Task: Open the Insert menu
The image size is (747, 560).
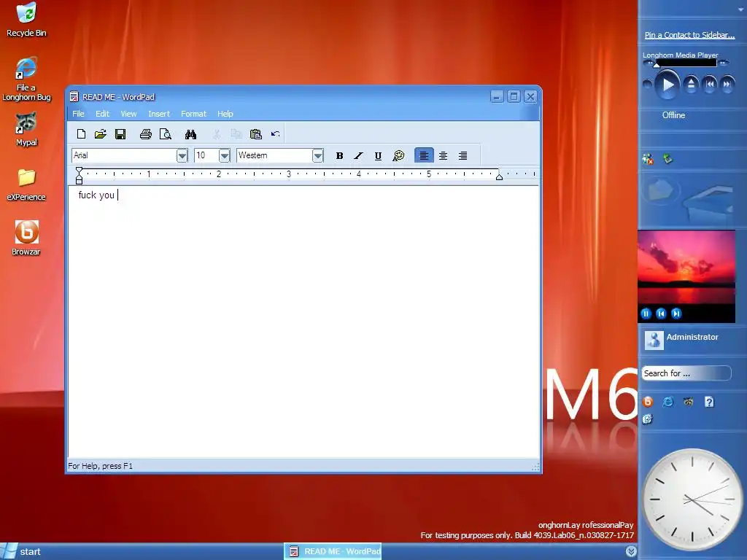Action: pos(158,114)
